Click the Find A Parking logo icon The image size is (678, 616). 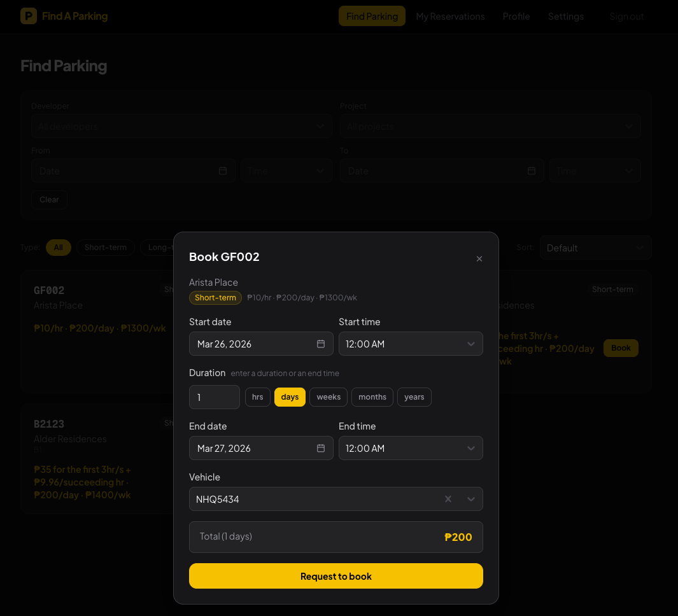[x=29, y=16]
